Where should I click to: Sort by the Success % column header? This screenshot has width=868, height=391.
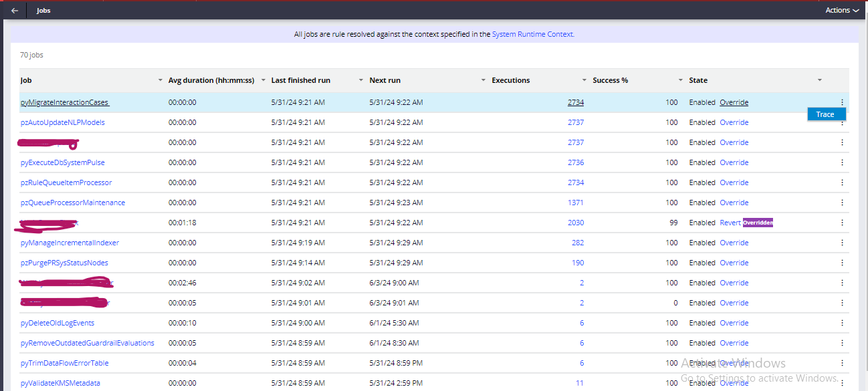(x=610, y=80)
